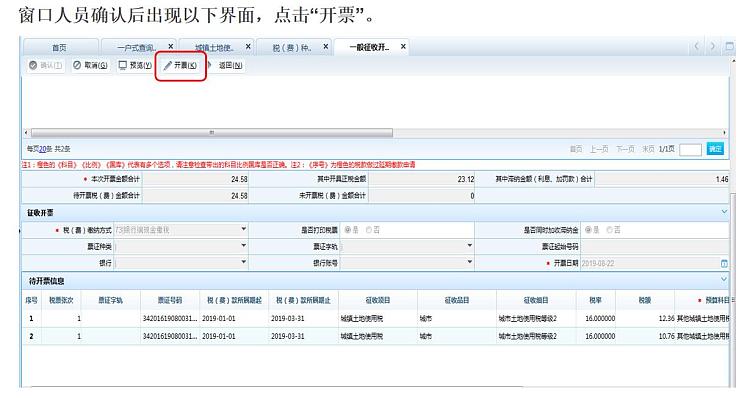
Task: Click row 2 票证号码 cell
Action: (x=170, y=336)
